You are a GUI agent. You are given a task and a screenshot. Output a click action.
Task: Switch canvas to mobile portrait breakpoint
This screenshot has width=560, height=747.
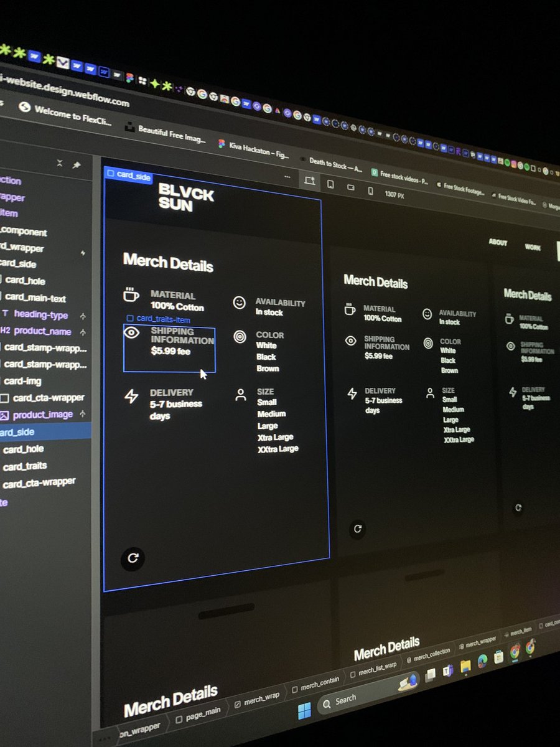pyautogui.click(x=371, y=190)
